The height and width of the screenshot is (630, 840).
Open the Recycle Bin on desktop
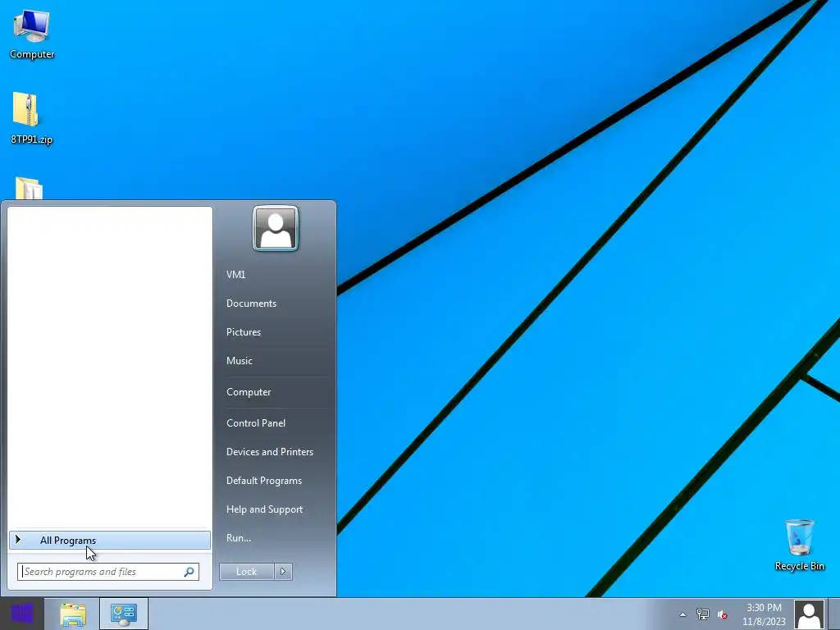pos(799,545)
